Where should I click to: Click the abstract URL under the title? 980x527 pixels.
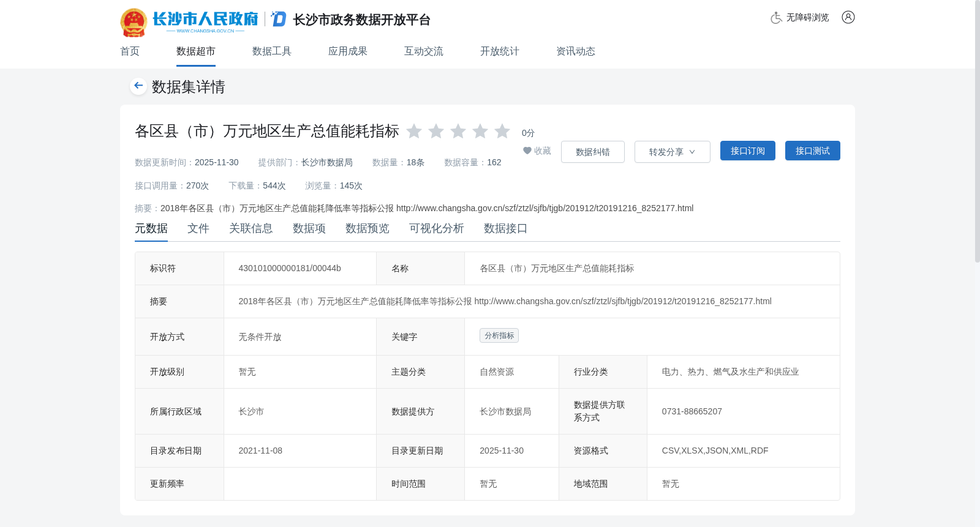(545, 208)
